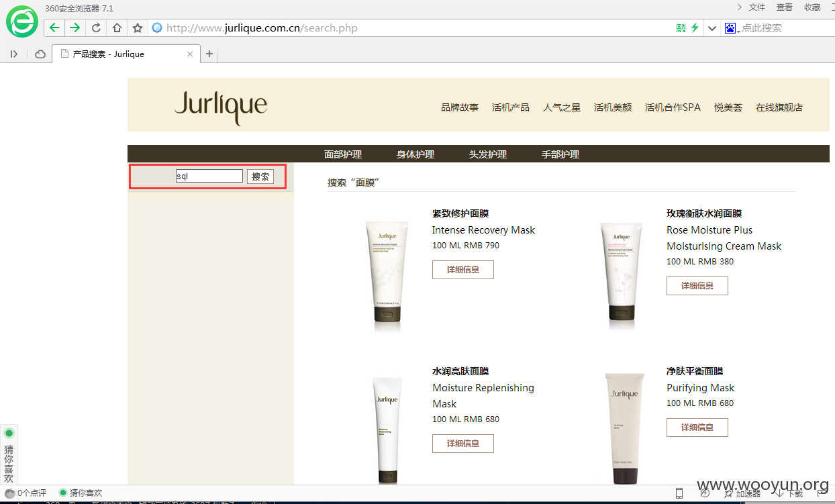
Task: Click the Moisture Replenishing Mask product image
Action: pyautogui.click(x=387, y=430)
